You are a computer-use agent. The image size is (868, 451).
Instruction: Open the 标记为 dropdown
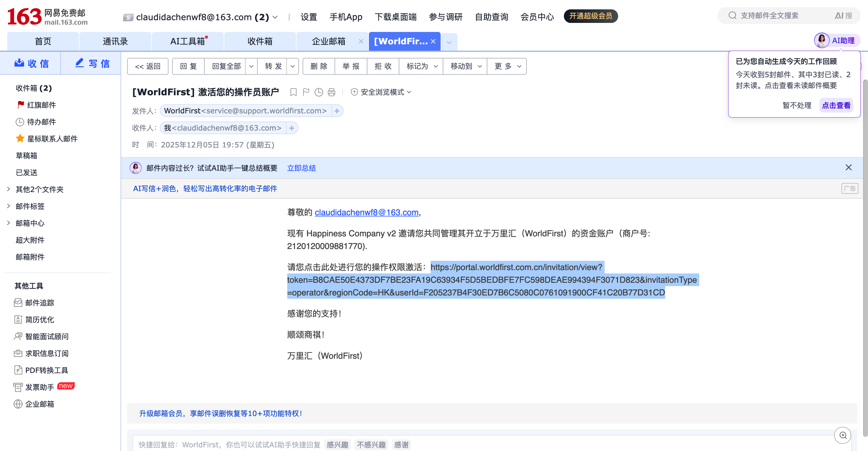point(422,66)
